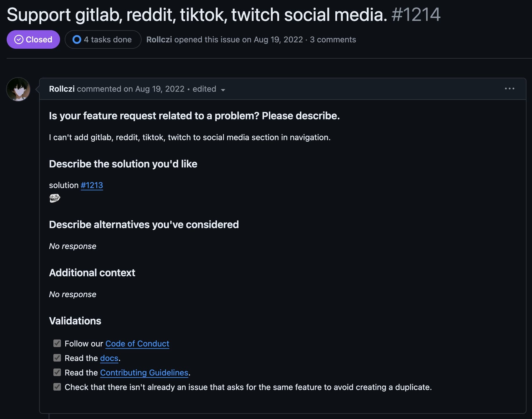Click Rollczi in the issue opened line

point(159,39)
